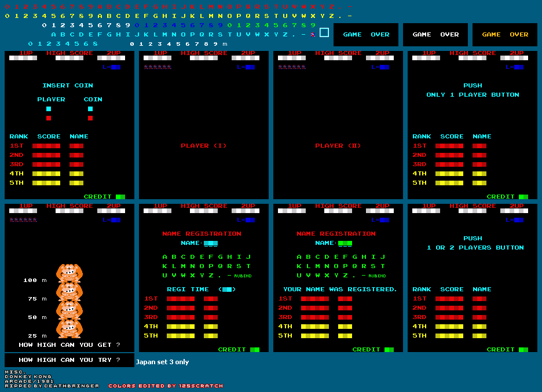Click green NAME field above YOUR NAME WAS REGISTERED
Screen dimensions: 542x392
click(345, 243)
